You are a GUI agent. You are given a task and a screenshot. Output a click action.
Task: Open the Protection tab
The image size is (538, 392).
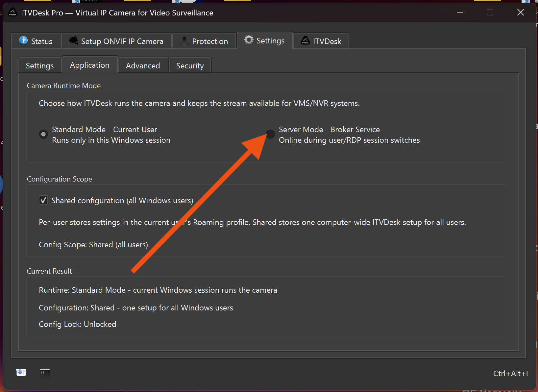click(x=204, y=41)
